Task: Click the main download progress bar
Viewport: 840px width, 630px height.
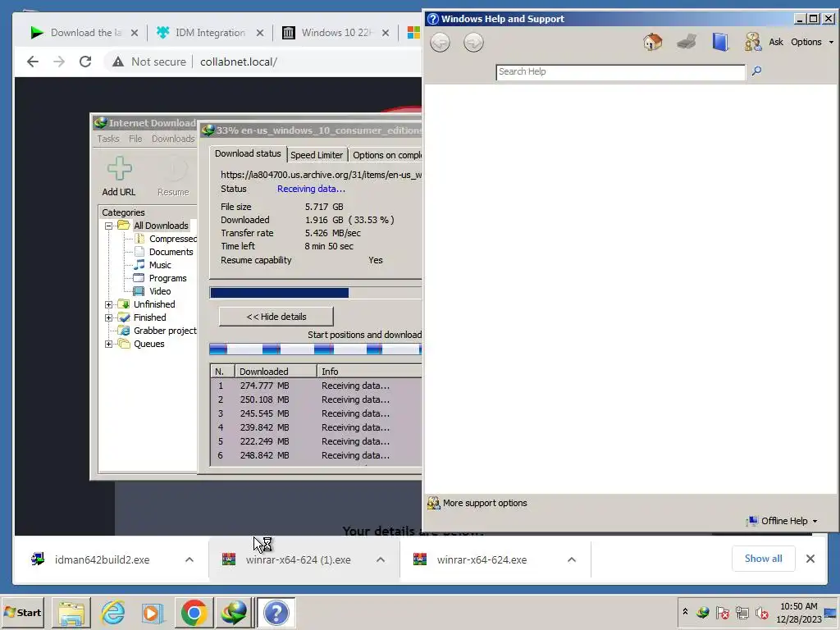Action: (315, 293)
